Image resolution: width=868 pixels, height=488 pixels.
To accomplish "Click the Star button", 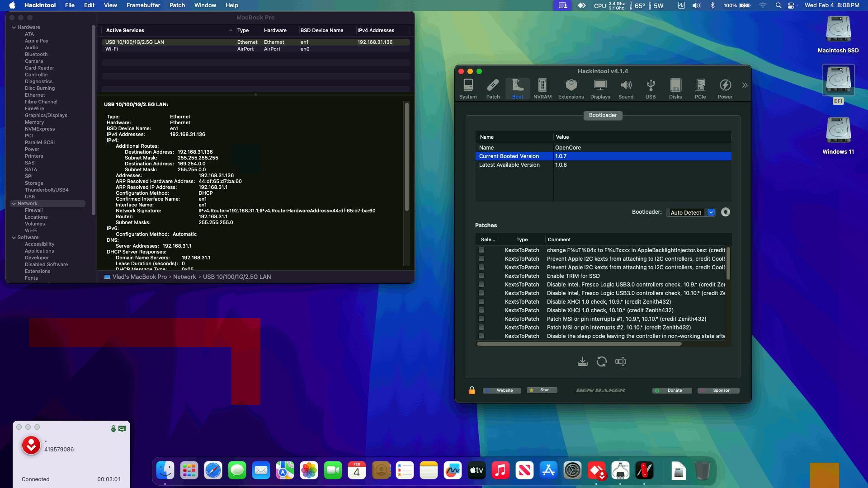I will (542, 390).
